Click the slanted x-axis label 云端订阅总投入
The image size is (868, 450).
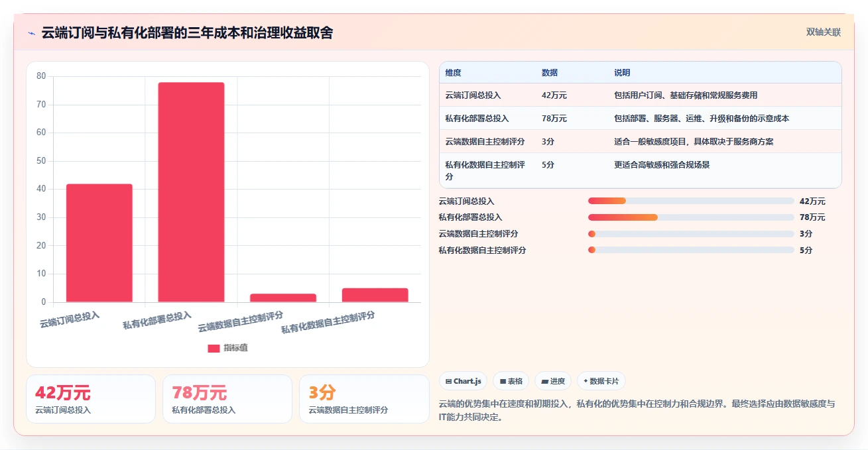(x=70, y=319)
